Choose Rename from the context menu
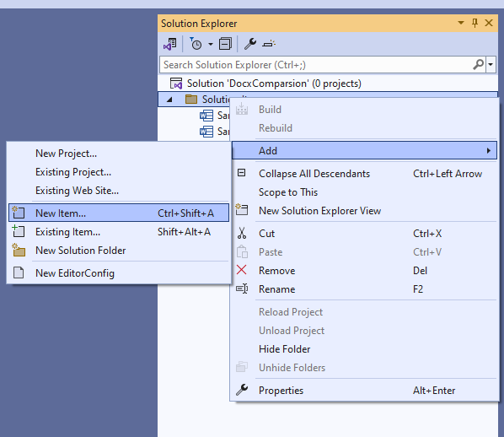This screenshot has height=437, width=504. coord(364,289)
